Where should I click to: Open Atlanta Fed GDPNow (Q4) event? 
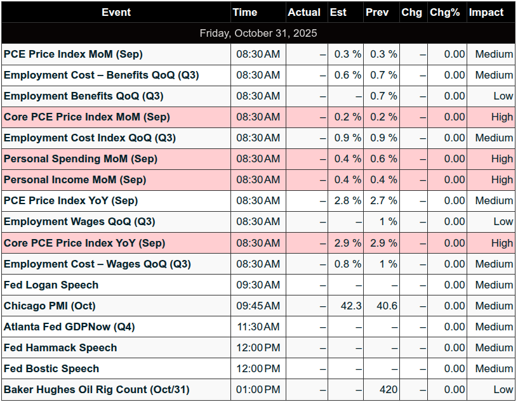(69, 327)
